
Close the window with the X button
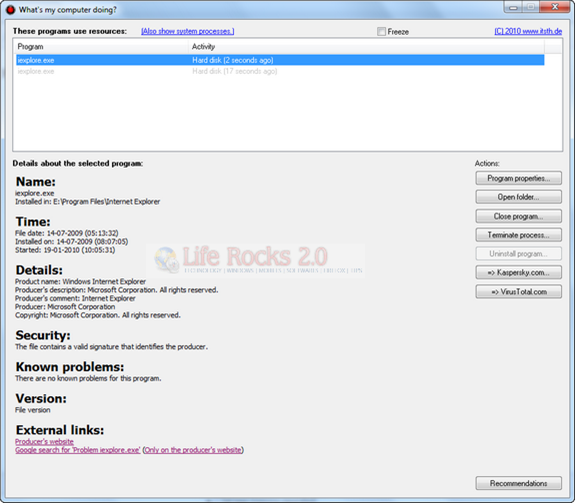coord(555,7)
